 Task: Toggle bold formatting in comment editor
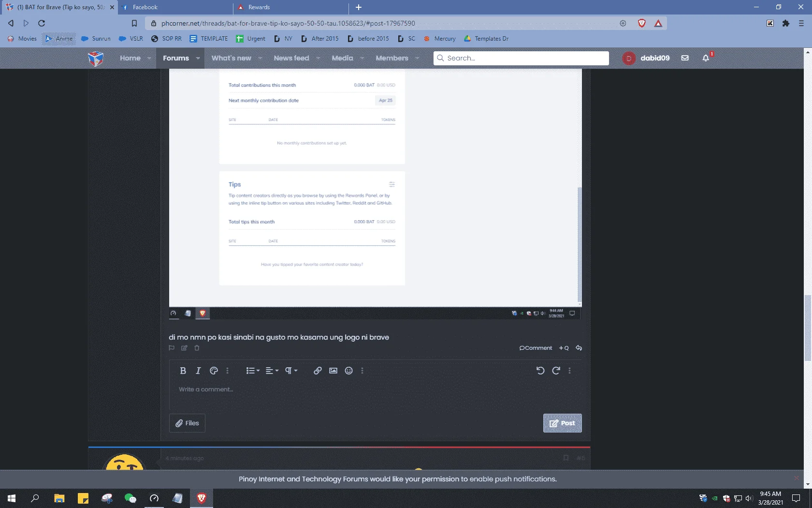click(183, 371)
